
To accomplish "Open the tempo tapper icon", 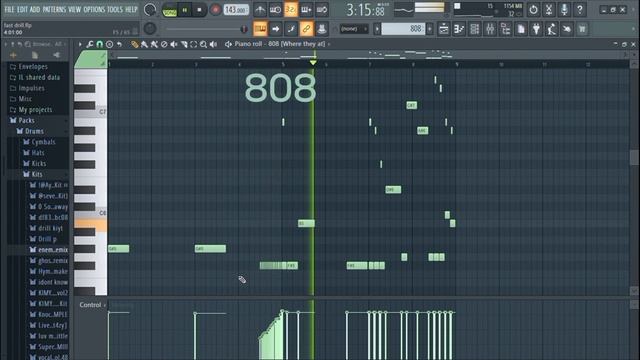I will coord(551,29).
